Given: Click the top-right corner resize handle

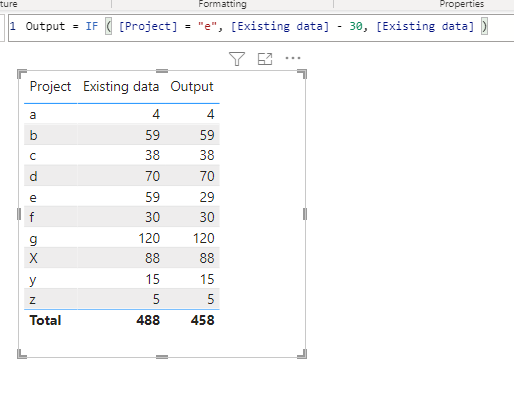Looking at the screenshot, I should click(x=302, y=74).
